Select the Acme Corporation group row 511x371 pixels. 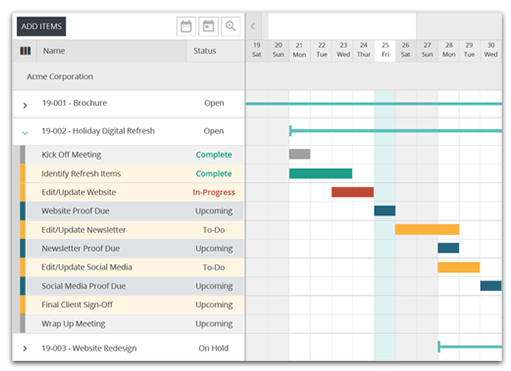click(129, 76)
